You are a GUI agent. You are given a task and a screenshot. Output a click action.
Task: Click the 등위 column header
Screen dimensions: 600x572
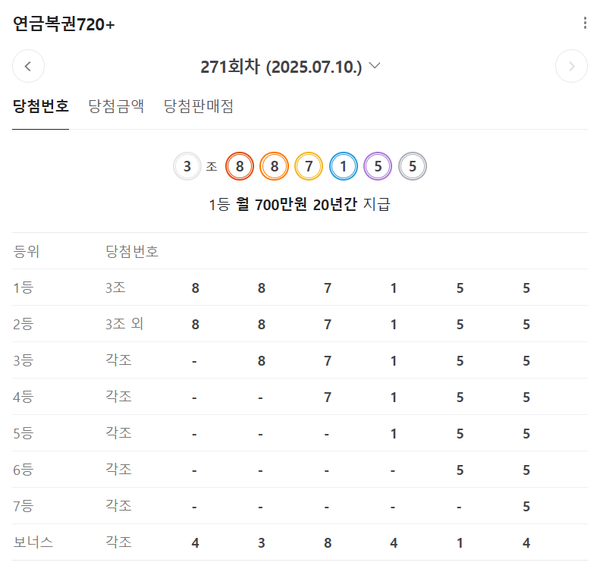[26, 251]
